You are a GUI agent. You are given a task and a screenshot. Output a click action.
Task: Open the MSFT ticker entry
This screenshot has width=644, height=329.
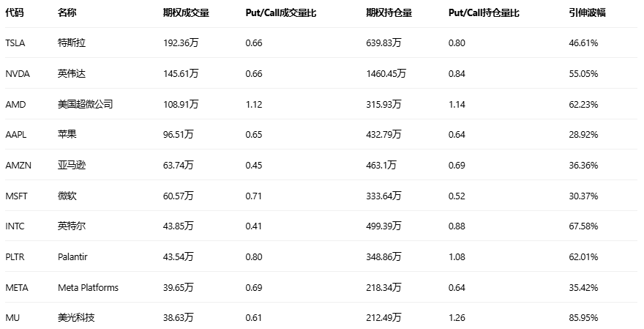15,196
